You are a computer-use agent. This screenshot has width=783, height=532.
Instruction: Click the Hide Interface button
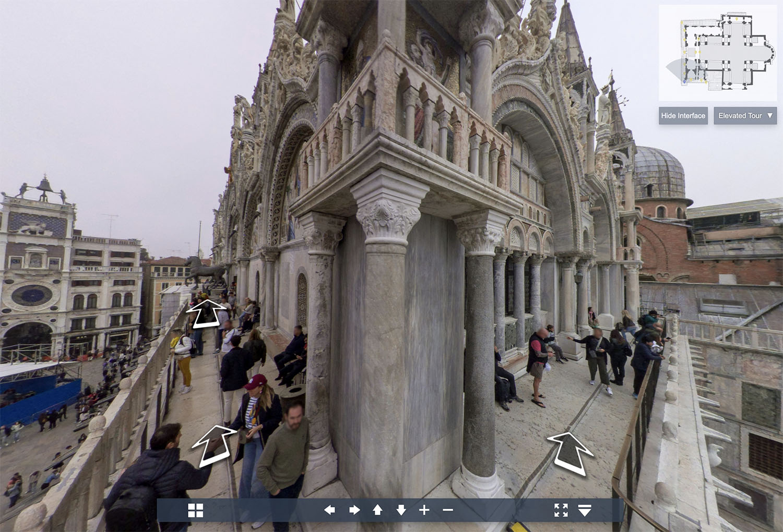(x=683, y=116)
